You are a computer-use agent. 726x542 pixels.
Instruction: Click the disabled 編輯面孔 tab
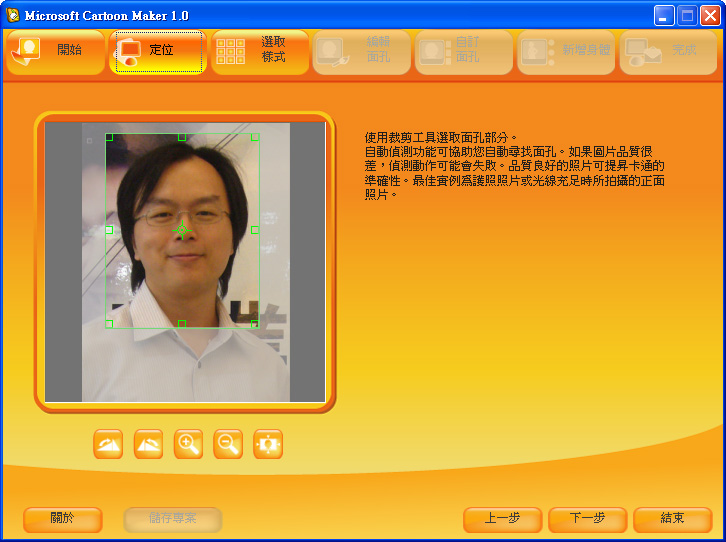[362, 52]
